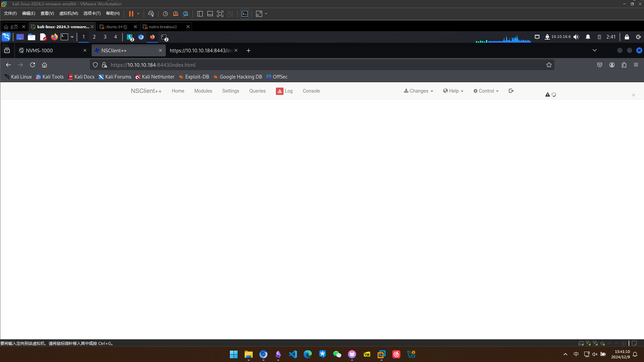Reload the current browser page
Viewport: 644px width, 362px height.
coord(33,65)
